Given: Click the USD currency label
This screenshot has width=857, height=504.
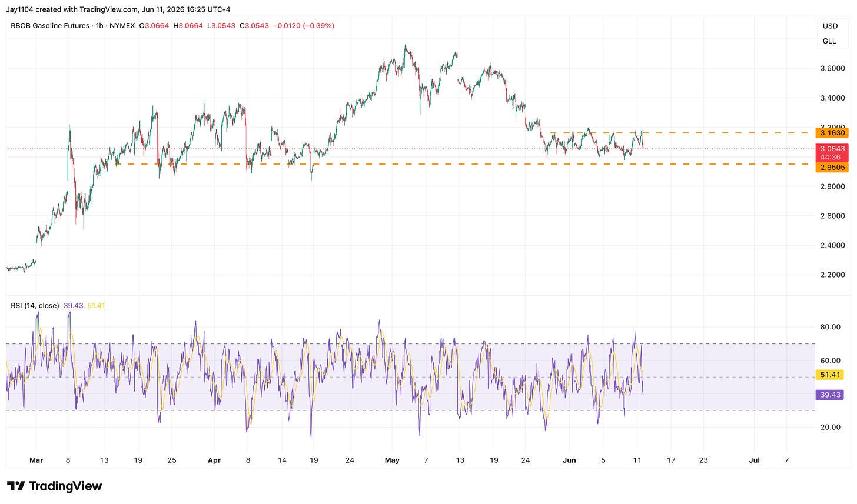Looking at the screenshot, I should coord(830,26).
